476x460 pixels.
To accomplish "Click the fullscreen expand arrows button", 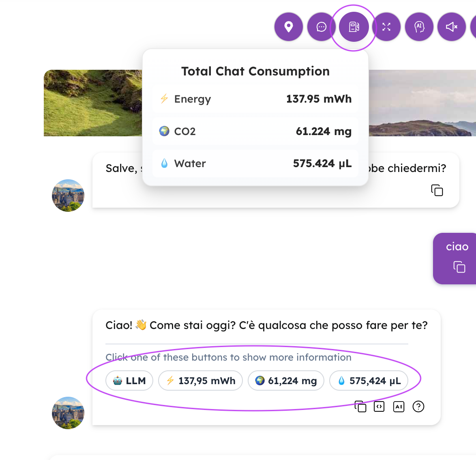I will coord(386,27).
